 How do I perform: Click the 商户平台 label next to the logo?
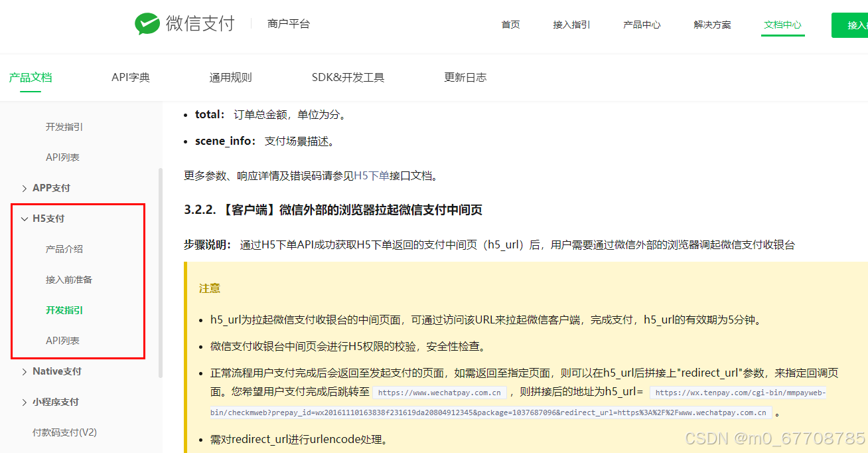289,24
